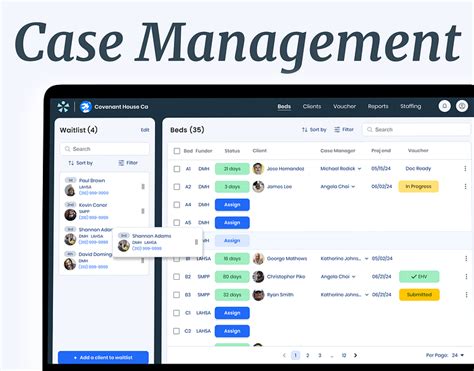
Task: Click Assign button for bed C2
Action: [x=232, y=331]
